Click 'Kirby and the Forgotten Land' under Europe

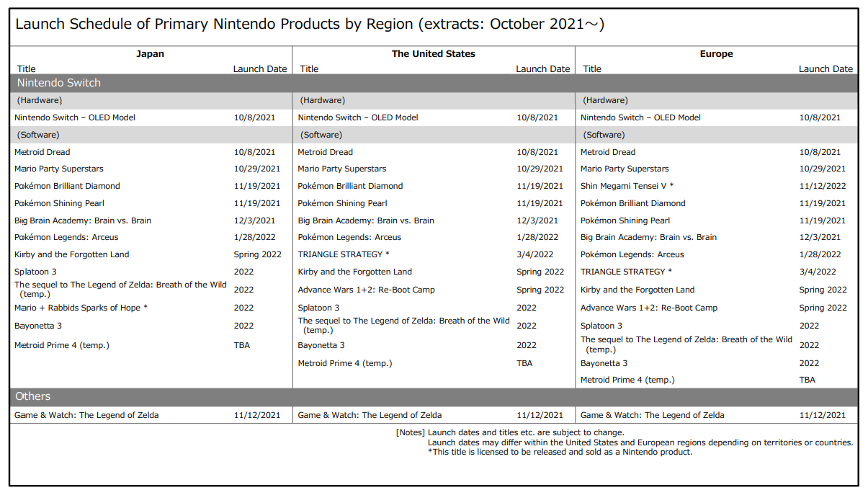[637, 290]
